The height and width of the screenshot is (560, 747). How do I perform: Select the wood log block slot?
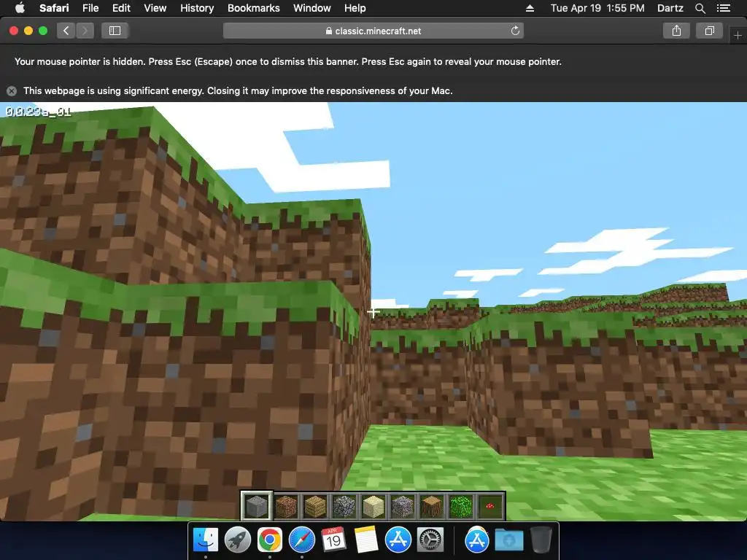[432, 506]
